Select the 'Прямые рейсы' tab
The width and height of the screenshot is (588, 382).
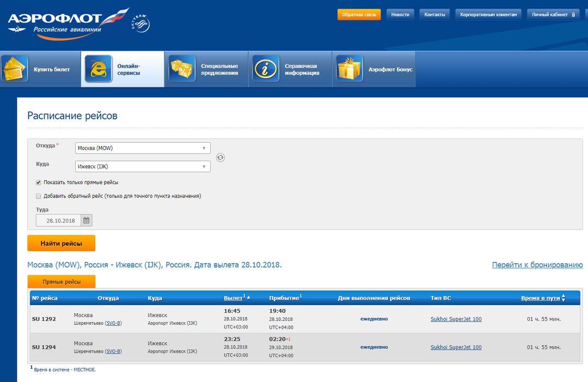(x=62, y=282)
